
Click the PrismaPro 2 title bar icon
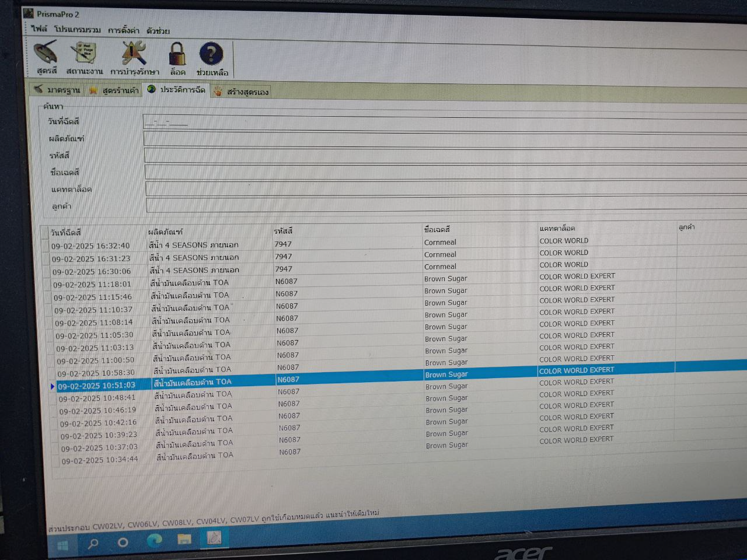29,13
